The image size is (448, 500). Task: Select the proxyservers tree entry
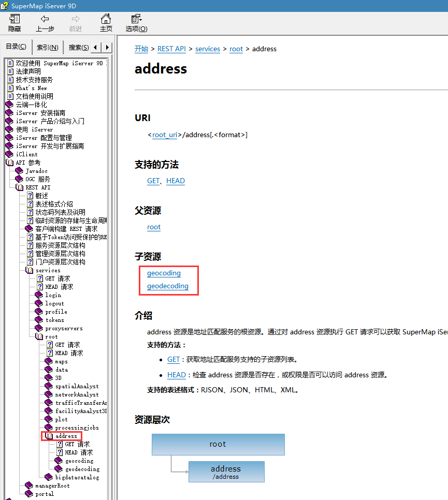click(64, 328)
